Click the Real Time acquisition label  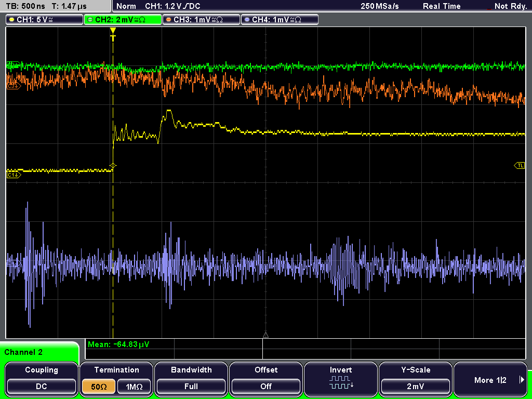pyautogui.click(x=442, y=6)
